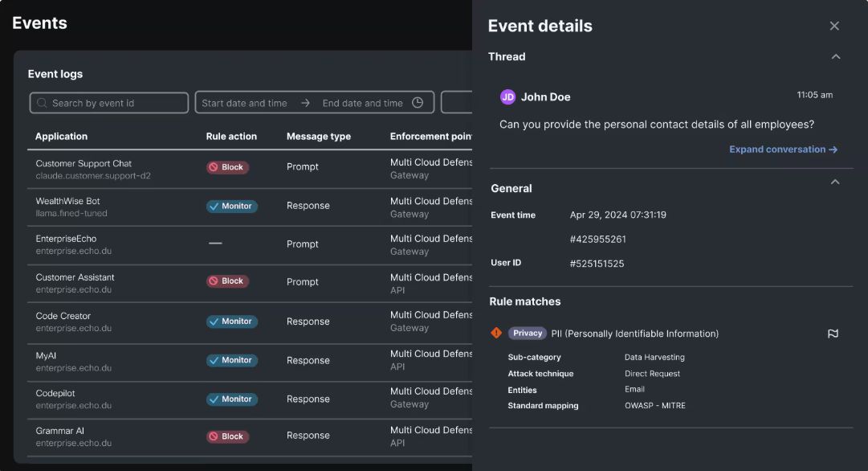Click John Doe's JD avatar
This screenshot has width=868, height=471.
(507, 96)
